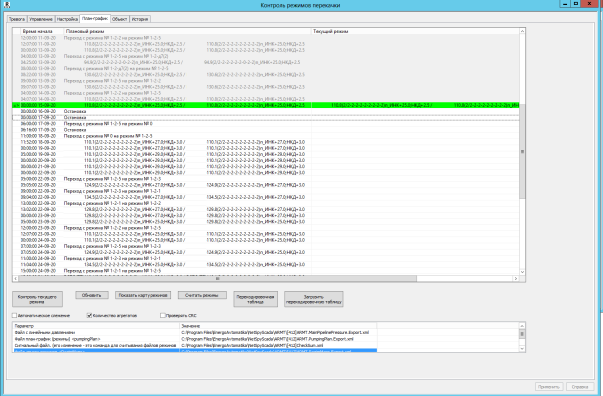Click the parameter table's scroll-down arrow
Image resolution: width=603 pixels, height=396 pixels.
click(522, 349)
